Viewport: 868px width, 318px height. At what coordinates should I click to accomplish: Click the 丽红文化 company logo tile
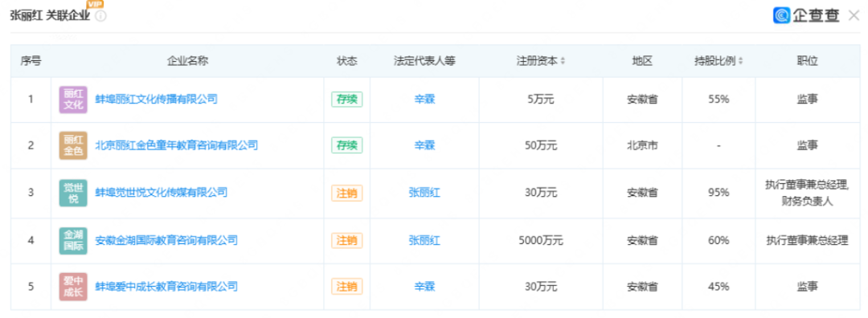[x=74, y=100]
